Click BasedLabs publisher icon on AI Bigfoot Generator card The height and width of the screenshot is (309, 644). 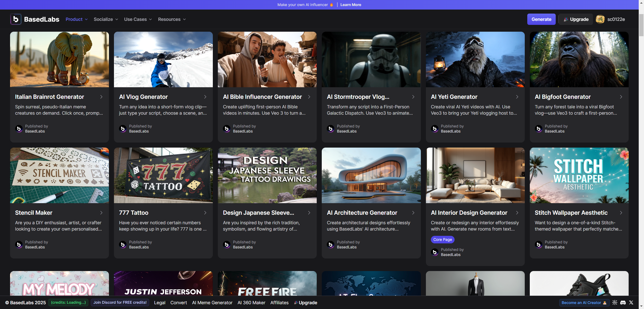click(x=539, y=129)
